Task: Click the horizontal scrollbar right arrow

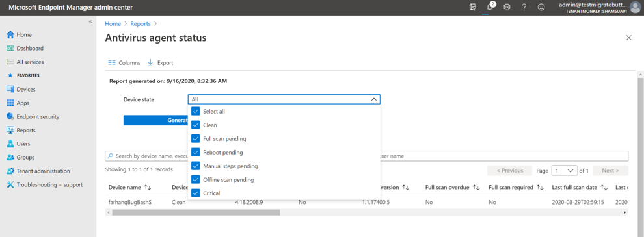Action: 625,212
